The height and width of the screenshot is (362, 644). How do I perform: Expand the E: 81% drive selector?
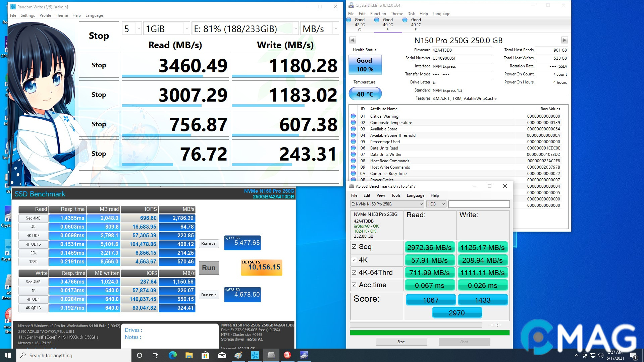click(245, 29)
